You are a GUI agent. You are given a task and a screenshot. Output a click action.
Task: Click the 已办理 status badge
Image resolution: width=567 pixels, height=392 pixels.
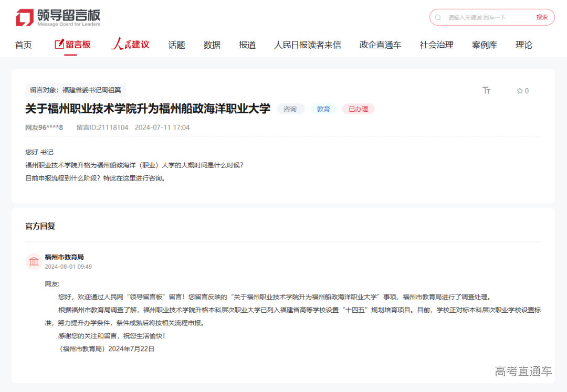(x=358, y=109)
